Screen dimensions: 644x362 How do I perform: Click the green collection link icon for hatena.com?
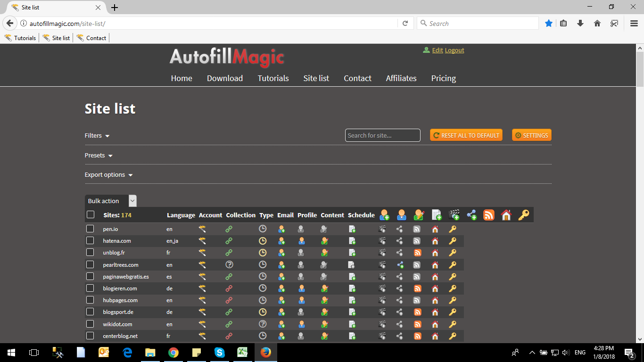click(x=229, y=241)
